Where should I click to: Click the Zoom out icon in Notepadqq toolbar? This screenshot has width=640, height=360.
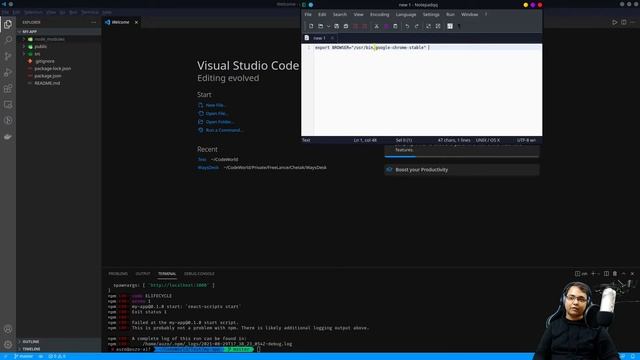pyautogui.click(x=438, y=26)
